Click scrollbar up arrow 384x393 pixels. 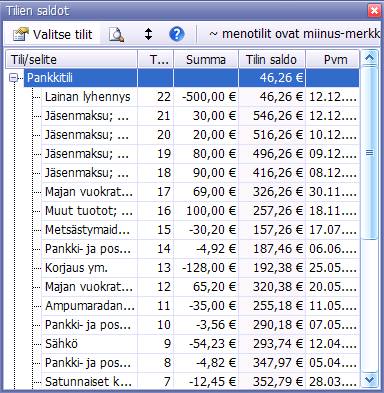tap(369, 58)
